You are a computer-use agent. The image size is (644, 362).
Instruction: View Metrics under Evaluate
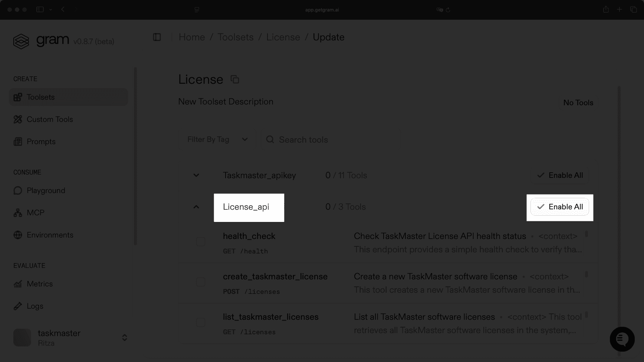39,283
